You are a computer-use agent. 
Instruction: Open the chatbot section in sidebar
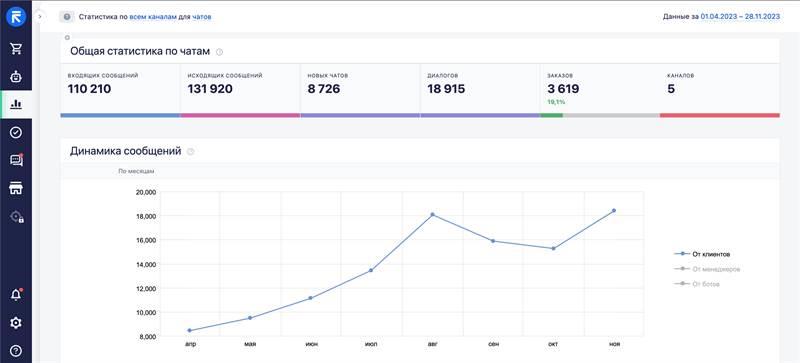click(x=16, y=77)
